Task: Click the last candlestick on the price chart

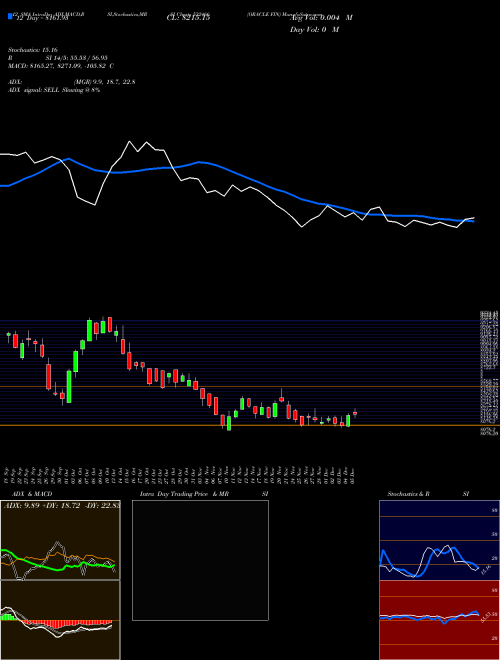Action: pyautogui.click(x=355, y=413)
